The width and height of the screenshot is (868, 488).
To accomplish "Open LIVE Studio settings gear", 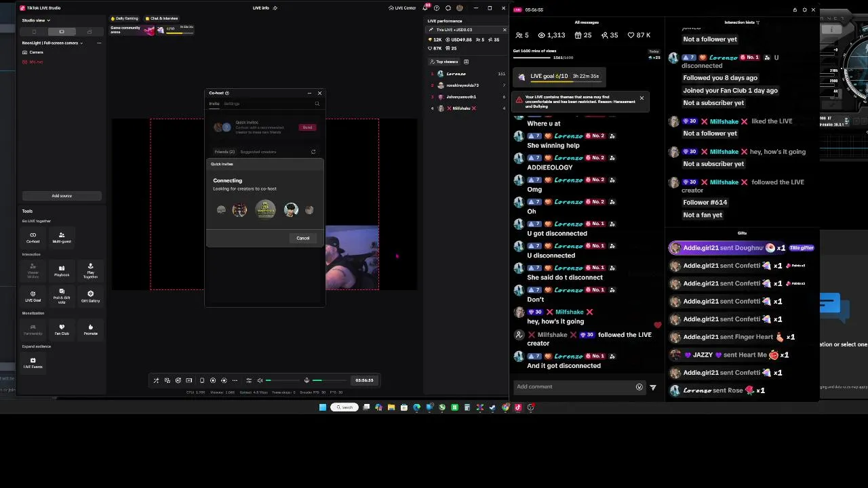I will pyautogui.click(x=448, y=8).
